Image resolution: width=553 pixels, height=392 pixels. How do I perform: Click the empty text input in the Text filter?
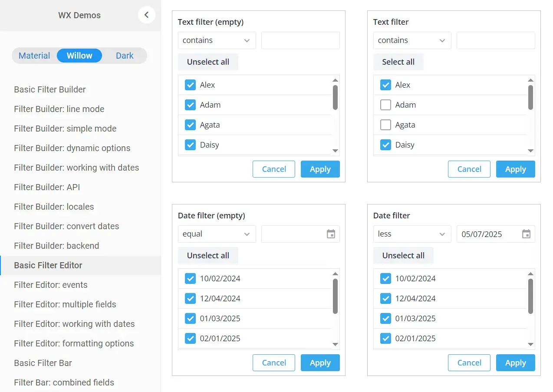point(495,40)
